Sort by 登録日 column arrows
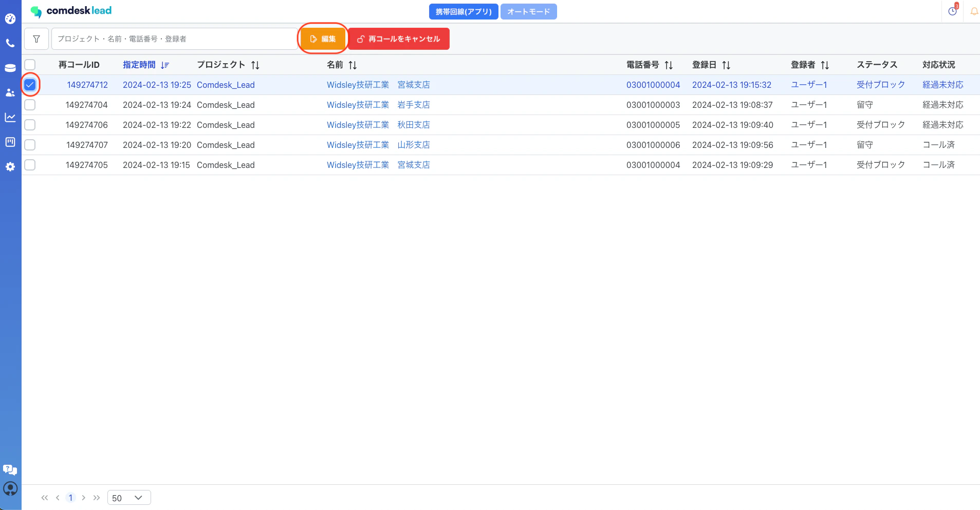 [x=726, y=65]
